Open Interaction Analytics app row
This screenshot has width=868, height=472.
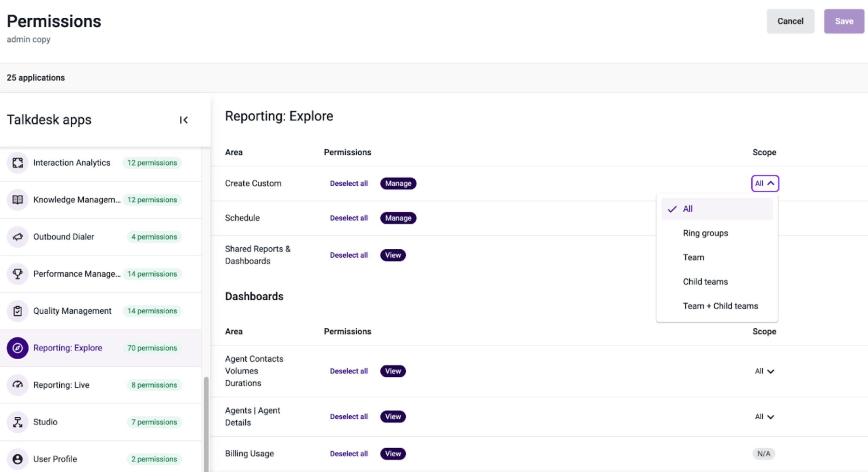coord(101,163)
